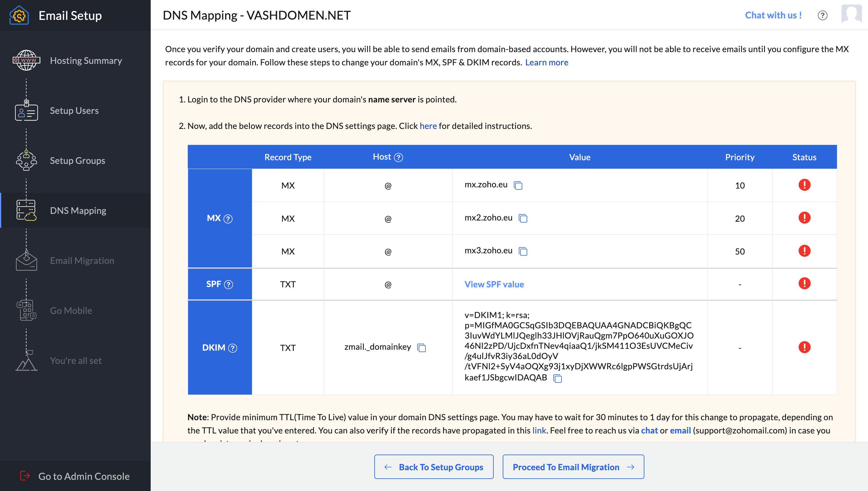Copy the zmail._domainkey host name

(x=421, y=348)
